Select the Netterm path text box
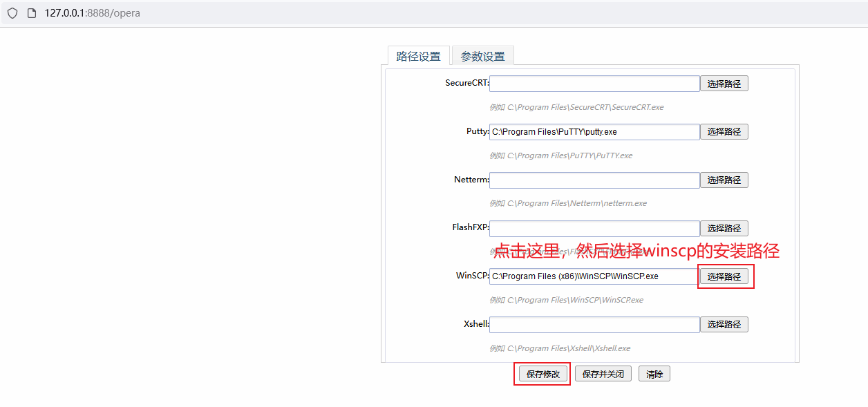 [x=594, y=180]
